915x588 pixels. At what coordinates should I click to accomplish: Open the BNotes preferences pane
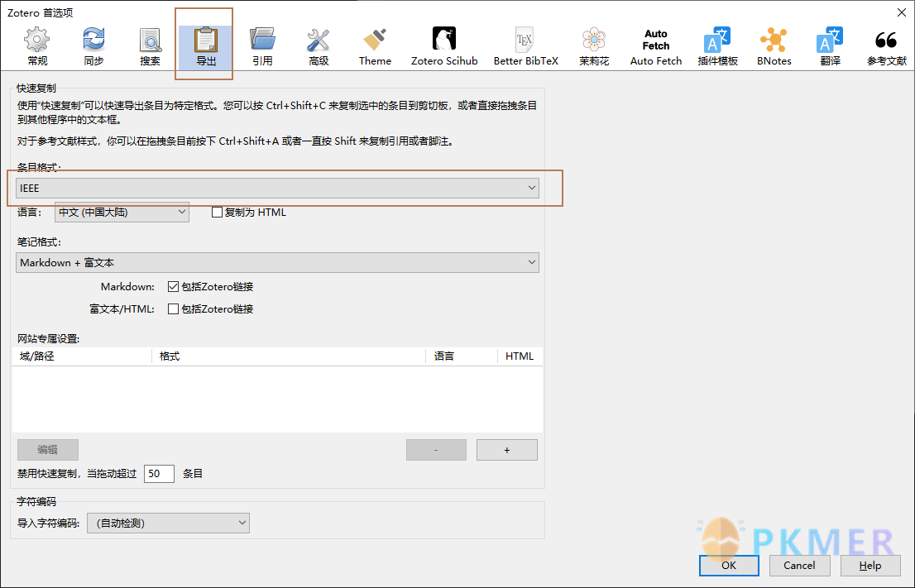(x=774, y=46)
